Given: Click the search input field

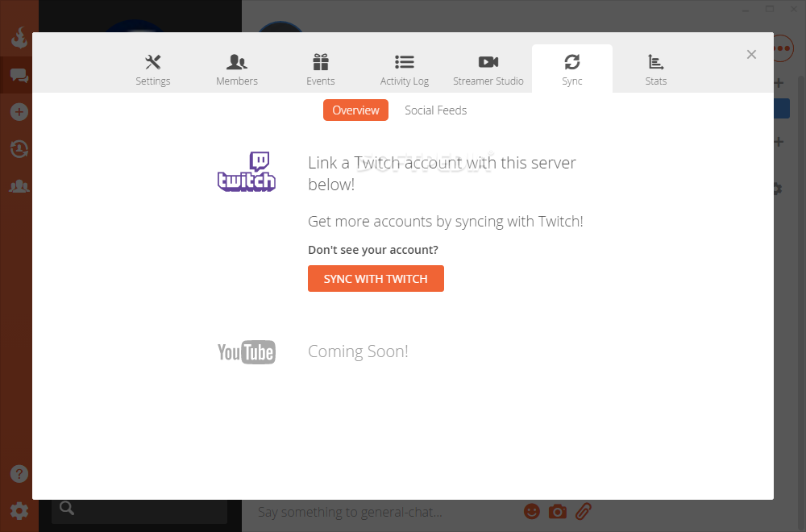Looking at the screenshot, I should [139, 511].
